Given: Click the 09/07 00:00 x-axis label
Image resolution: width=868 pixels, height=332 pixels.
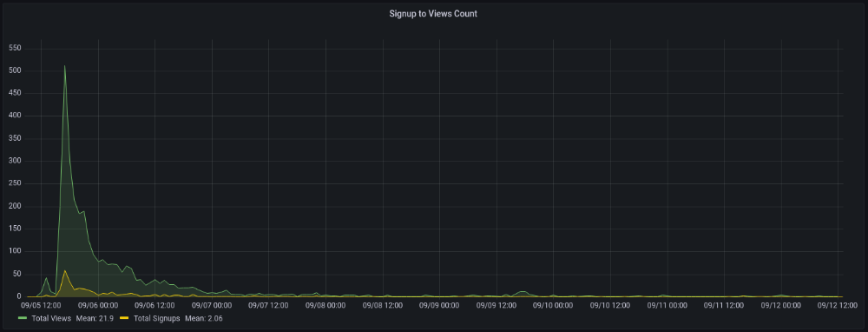Looking at the screenshot, I should [x=213, y=305].
